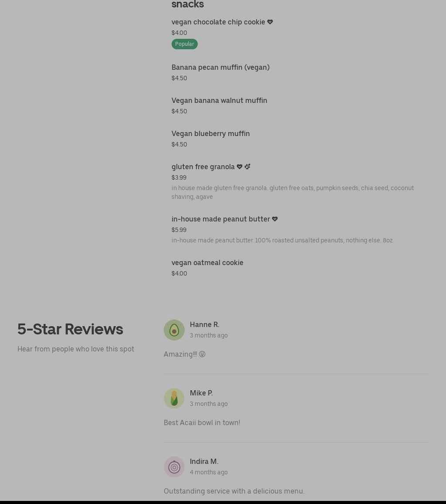Open Vegan blueberry muffin item

(210, 133)
